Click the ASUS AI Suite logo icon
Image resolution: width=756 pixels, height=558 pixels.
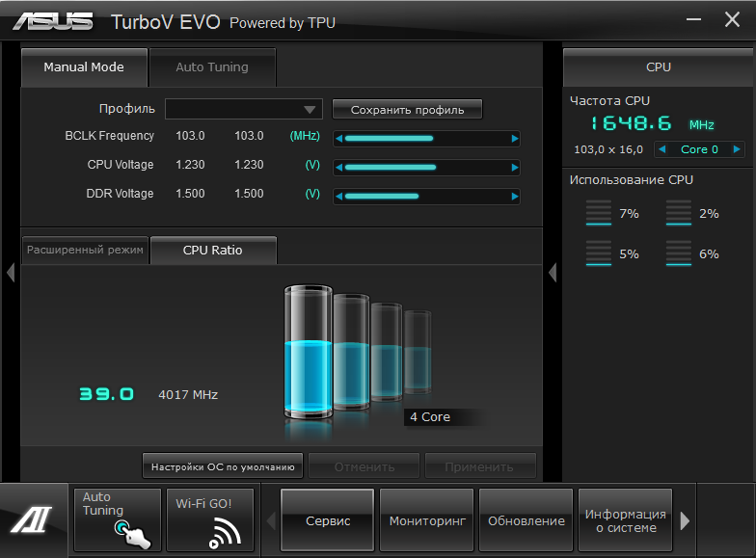coord(32,520)
